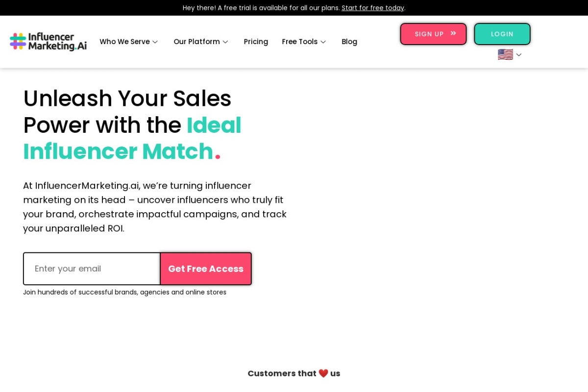The height and width of the screenshot is (392, 588).
Task: Open the Our Platform dropdown menu
Action: (x=197, y=42)
